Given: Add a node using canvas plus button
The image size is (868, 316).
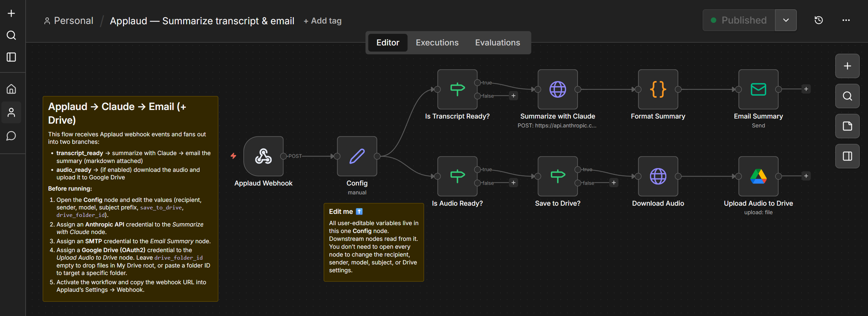Looking at the screenshot, I should pyautogui.click(x=847, y=66).
